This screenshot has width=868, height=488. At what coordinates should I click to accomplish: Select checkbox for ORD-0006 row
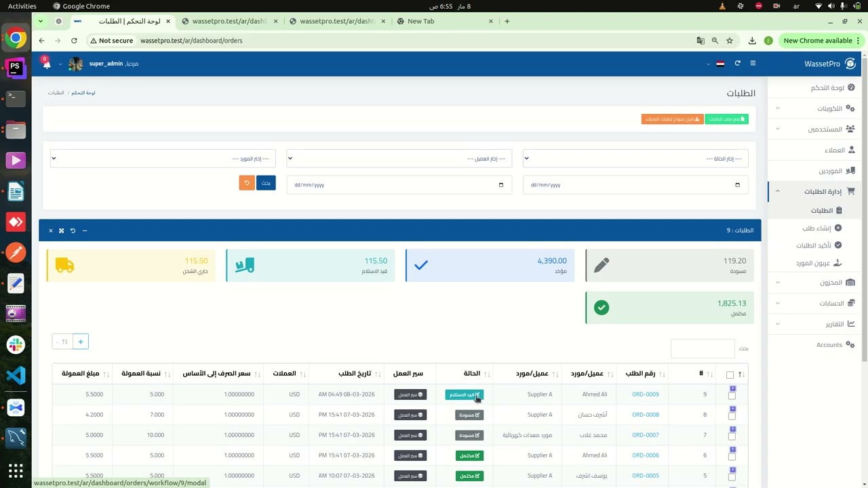click(732, 457)
